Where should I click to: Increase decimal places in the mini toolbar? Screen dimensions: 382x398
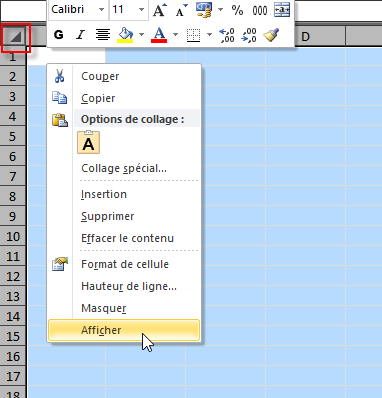(227, 35)
